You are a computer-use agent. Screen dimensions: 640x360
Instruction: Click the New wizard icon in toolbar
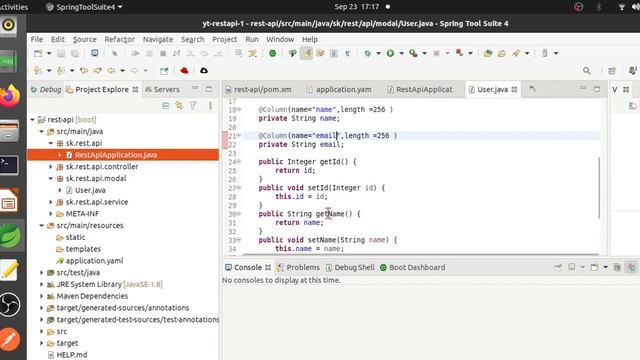(38, 53)
